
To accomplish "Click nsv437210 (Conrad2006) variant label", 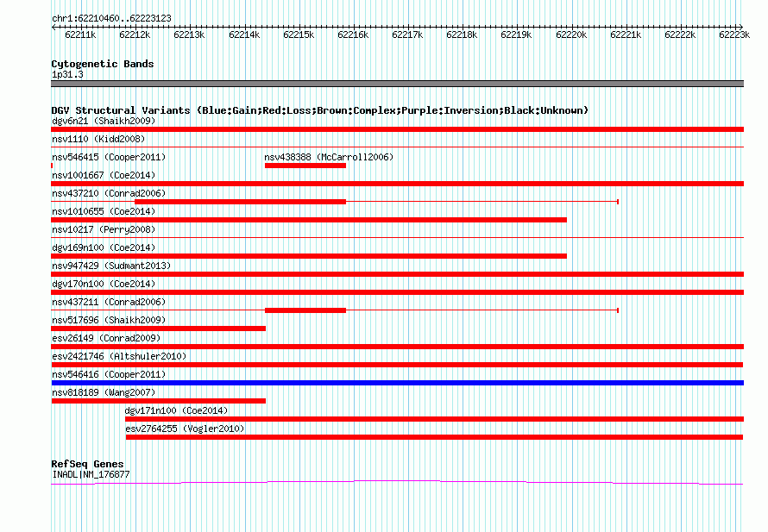I will 109,193.
